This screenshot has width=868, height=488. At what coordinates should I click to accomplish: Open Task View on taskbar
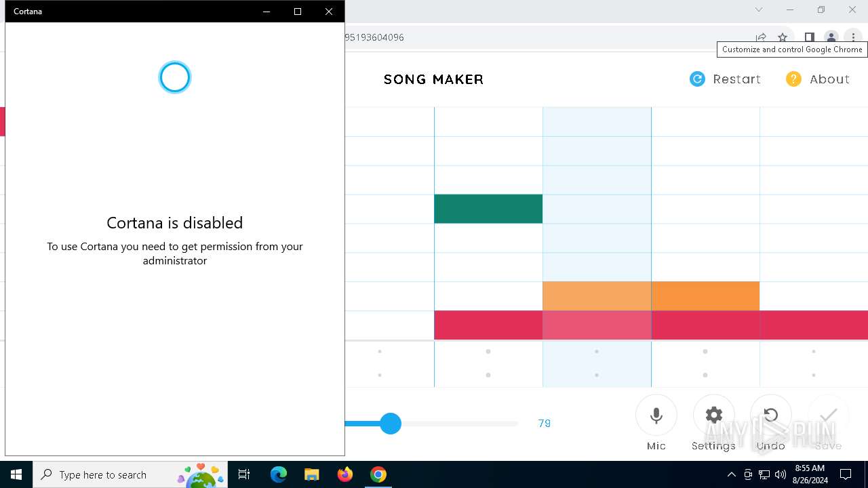point(244,474)
